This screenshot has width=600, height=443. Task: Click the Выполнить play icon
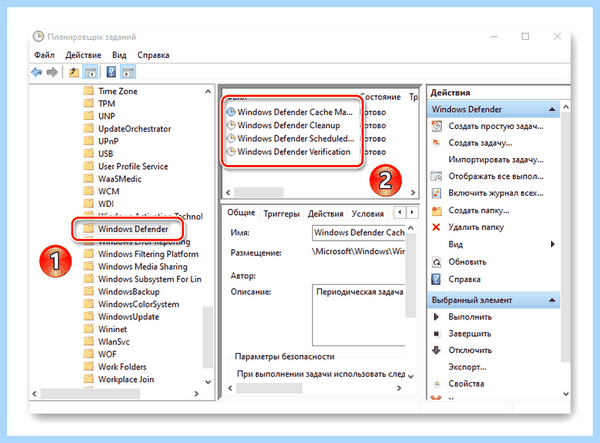[436, 317]
